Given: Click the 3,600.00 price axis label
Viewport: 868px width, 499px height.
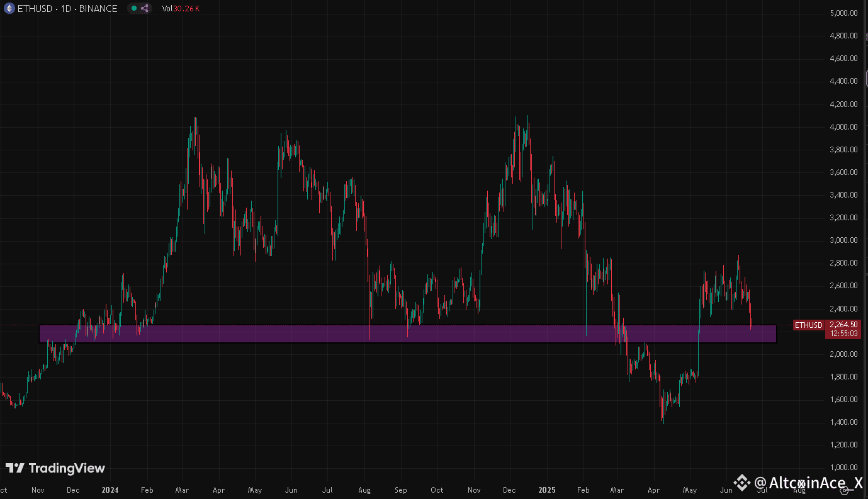Looking at the screenshot, I should click(x=843, y=172).
